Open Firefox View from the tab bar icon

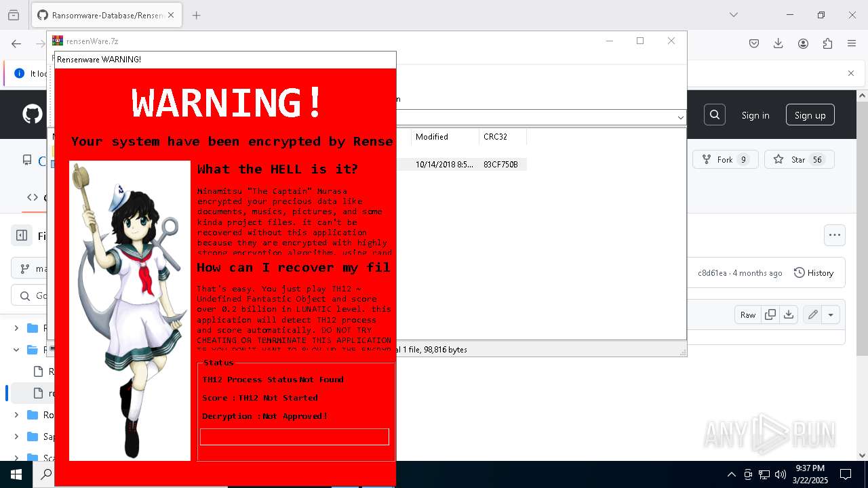click(x=14, y=15)
